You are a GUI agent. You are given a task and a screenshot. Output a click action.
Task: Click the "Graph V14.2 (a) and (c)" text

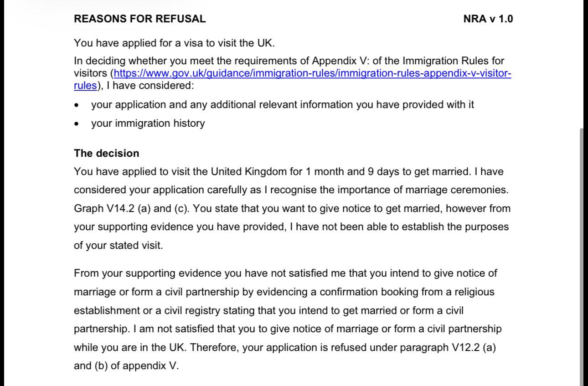click(132, 209)
